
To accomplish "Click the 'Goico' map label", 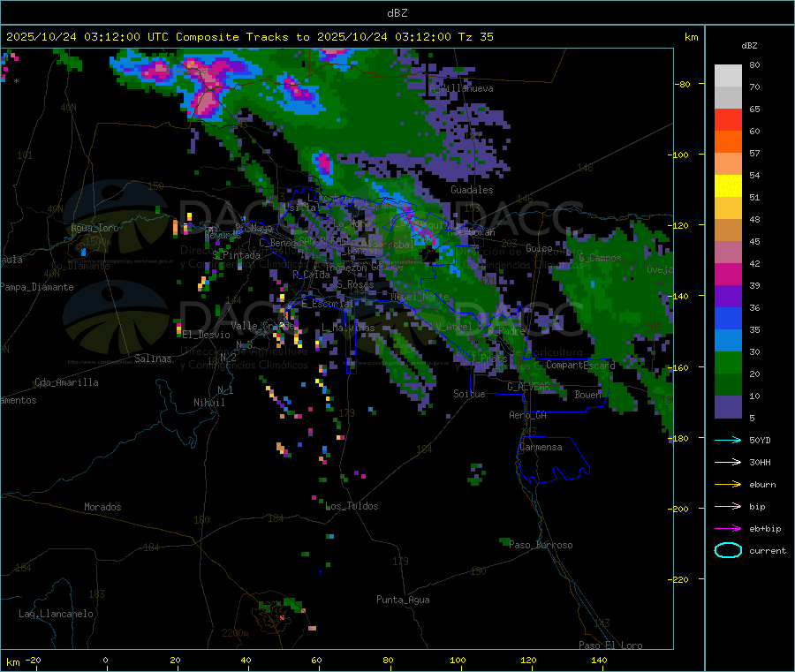I will [539, 248].
